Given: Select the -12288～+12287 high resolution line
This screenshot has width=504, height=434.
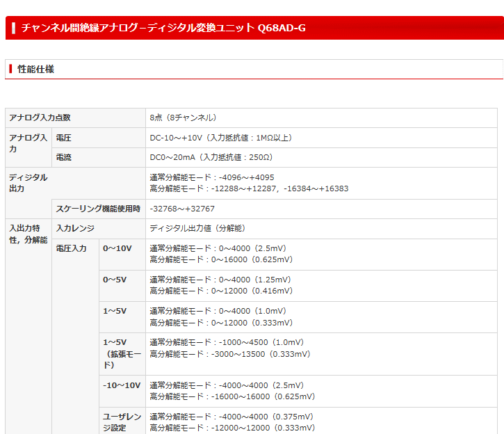Looking at the screenshot, I should 249,188.
